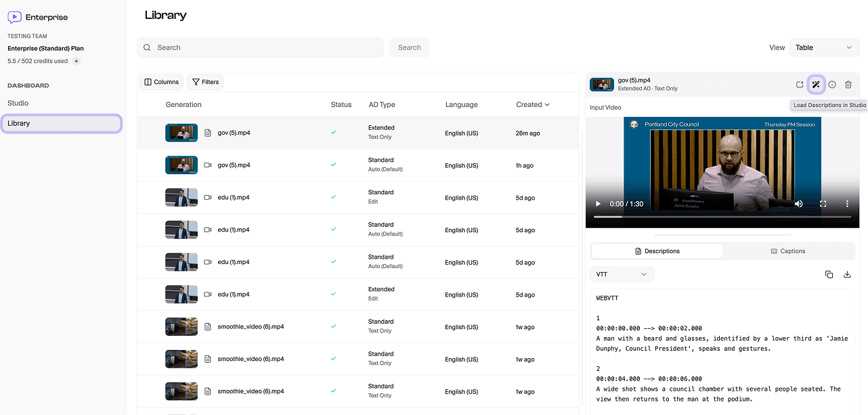Select the Descriptions tab
Viewport: 868px width, 415px height.
pos(656,250)
